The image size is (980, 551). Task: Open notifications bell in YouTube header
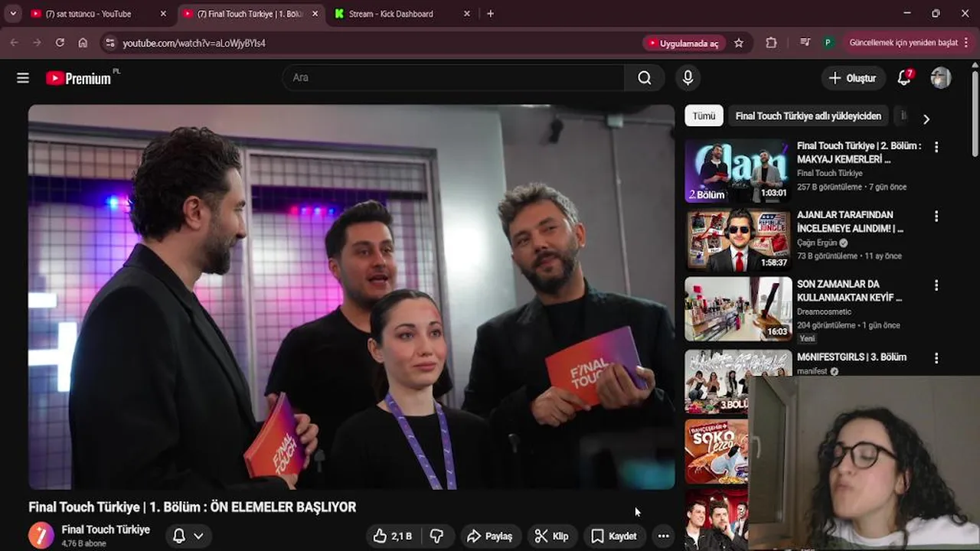click(x=904, y=77)
